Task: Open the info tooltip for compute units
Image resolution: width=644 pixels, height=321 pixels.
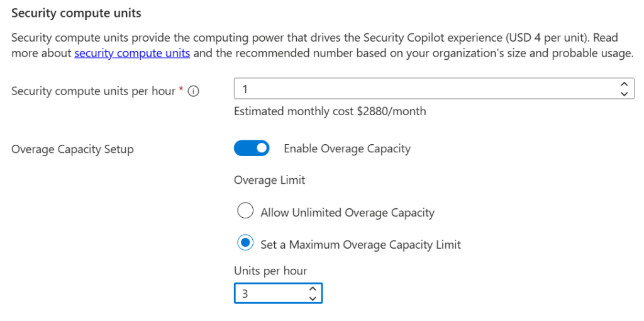Action: click(194, 91)
